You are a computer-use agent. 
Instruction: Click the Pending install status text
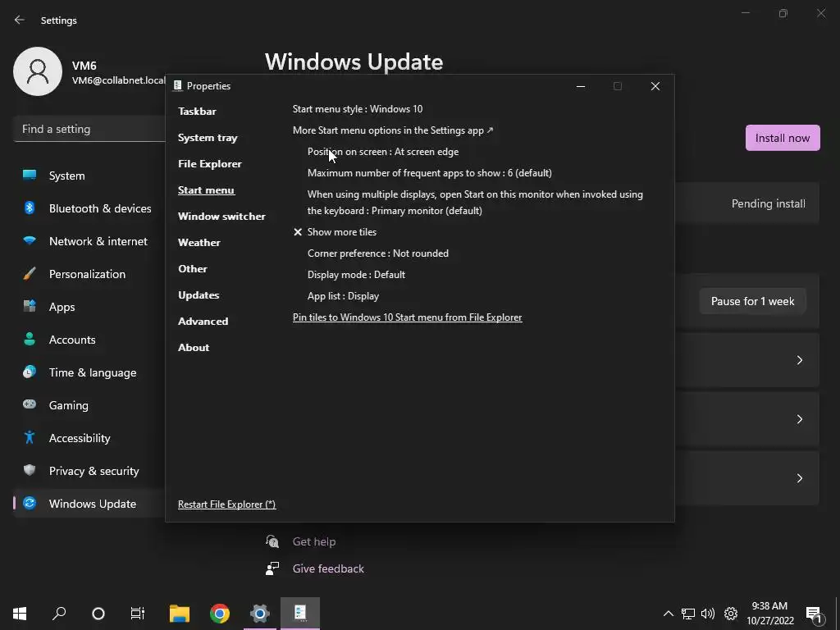(x=768, y=203)
